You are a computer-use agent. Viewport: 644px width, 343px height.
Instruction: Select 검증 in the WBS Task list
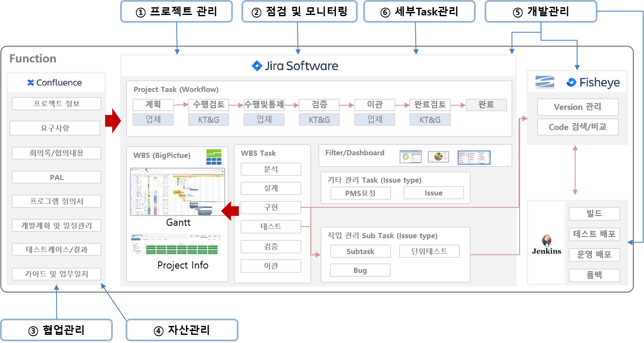point(271,247)
